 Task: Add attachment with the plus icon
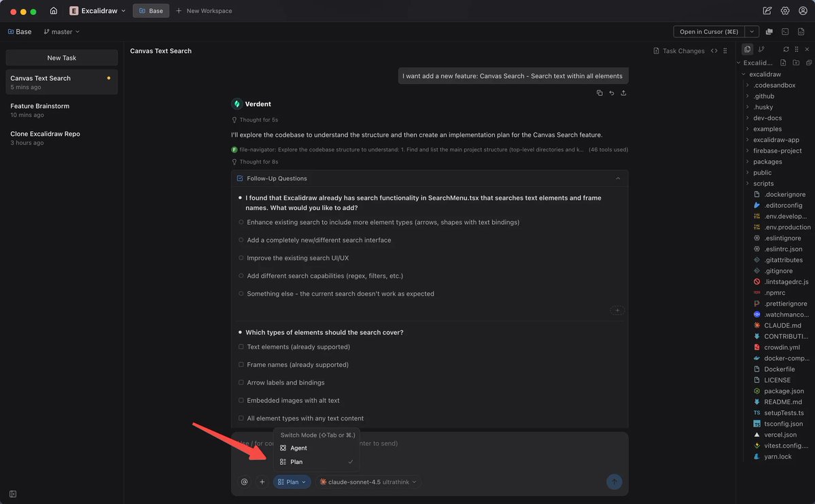click(262, 482)
